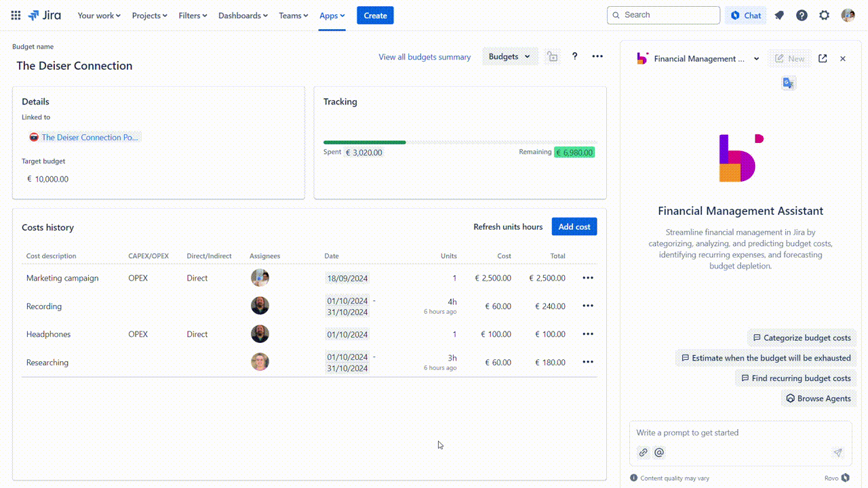Expand the Filters menu
The height and width of the screenshot is (488, 868).
pos(193,15)
